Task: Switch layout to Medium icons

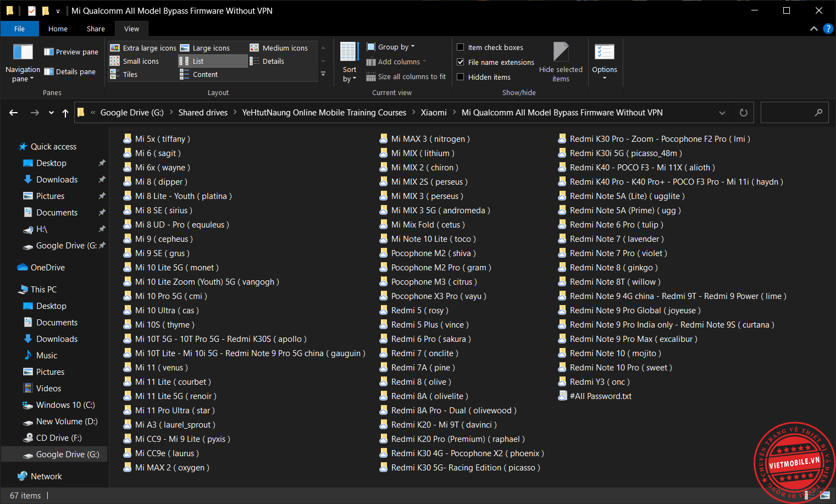Action: (x=279, y=48)
